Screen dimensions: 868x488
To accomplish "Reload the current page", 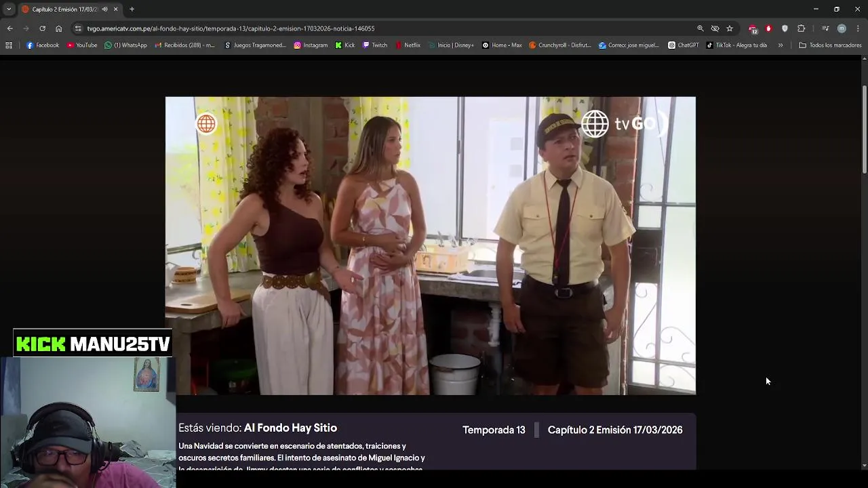I will point(42,28).
